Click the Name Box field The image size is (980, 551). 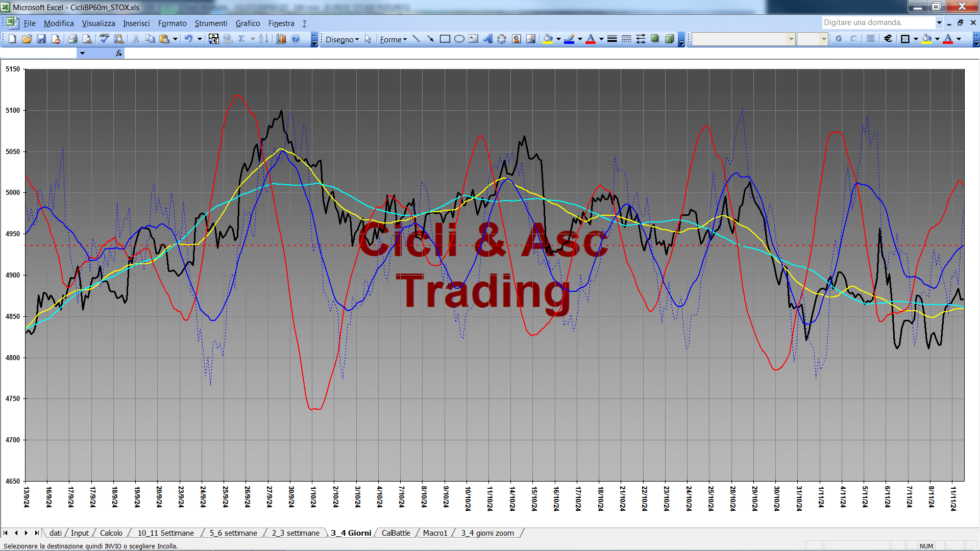click(x=39, y=53)
